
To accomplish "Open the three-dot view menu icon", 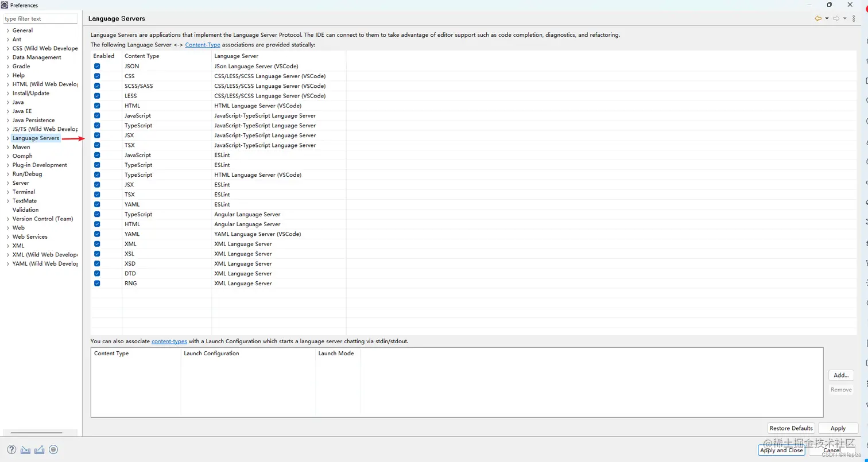I will [x=854, y=18].
